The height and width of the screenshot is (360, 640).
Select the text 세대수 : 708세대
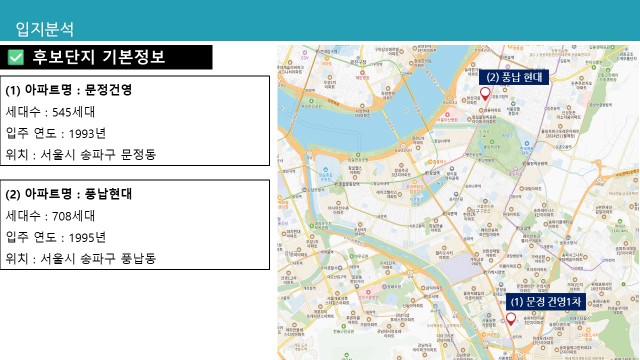tap(50, 216)
